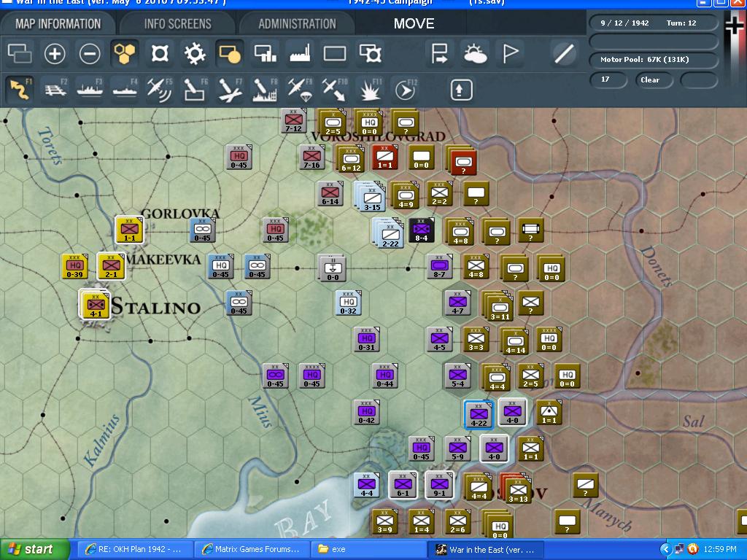Screen dimensions: 747x560
Task: Toggle the unit counter display icon
Action: [x=230, y=53]
